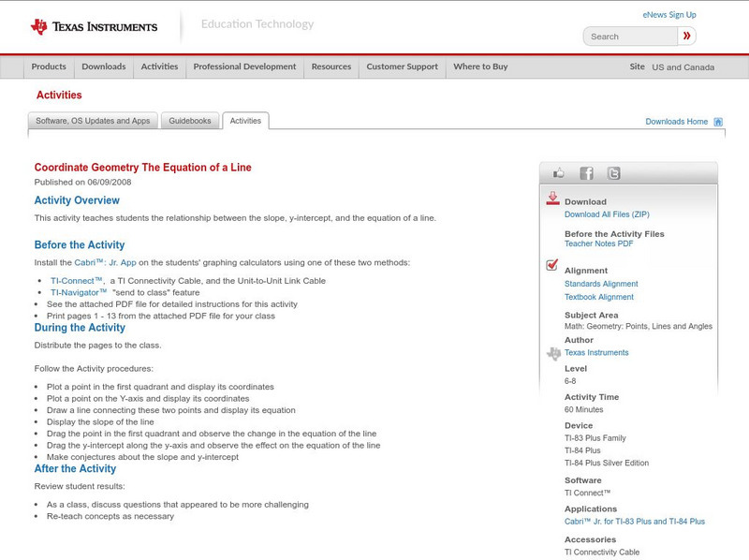Click the Published on 06/09/2008 text
Image resolution: width=749 pixels, height=560 pixels.
coord(82,182)
